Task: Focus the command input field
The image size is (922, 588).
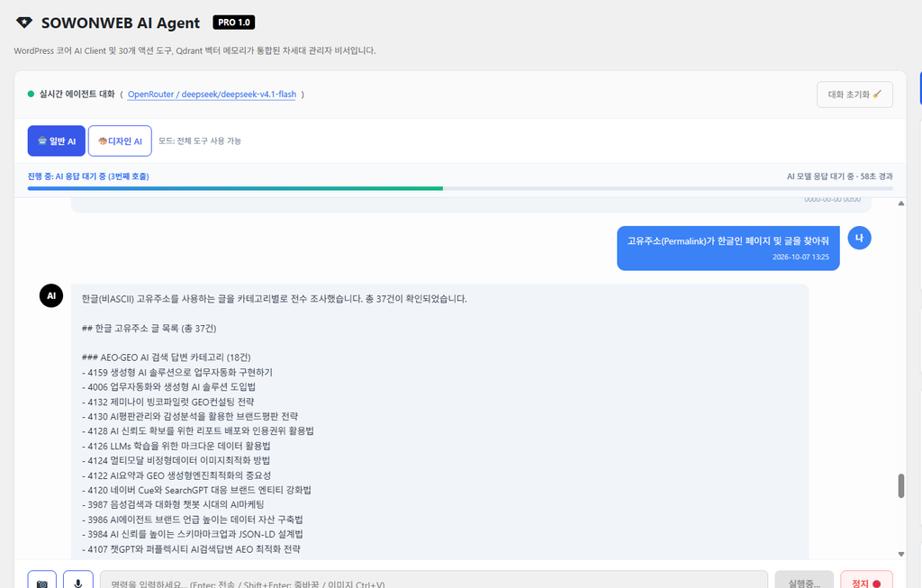Action: point(434,581)
